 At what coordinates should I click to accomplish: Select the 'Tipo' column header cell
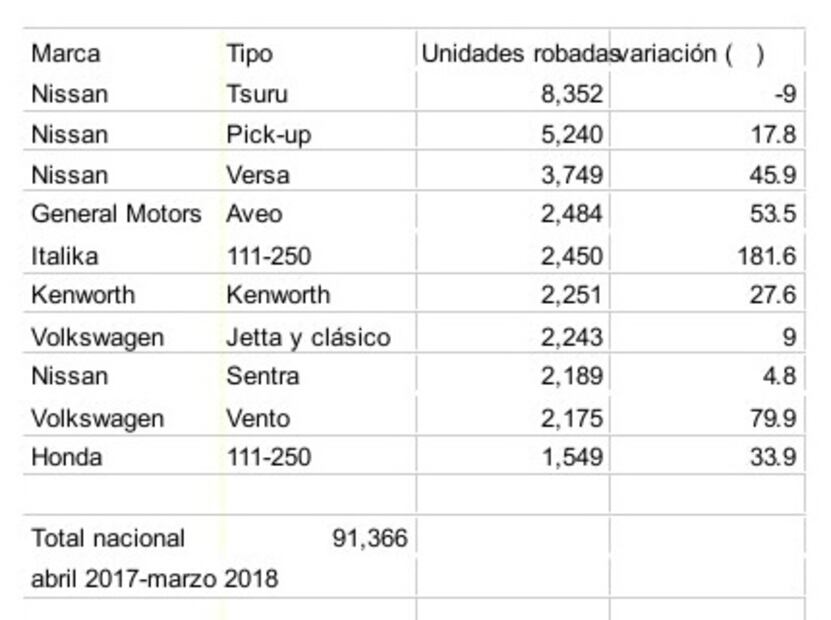(x=249, y=54)
